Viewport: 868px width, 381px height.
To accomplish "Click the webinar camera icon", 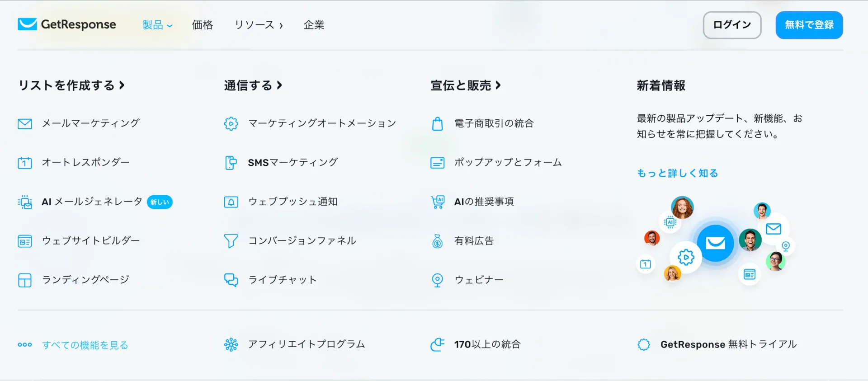I will 437,280.
